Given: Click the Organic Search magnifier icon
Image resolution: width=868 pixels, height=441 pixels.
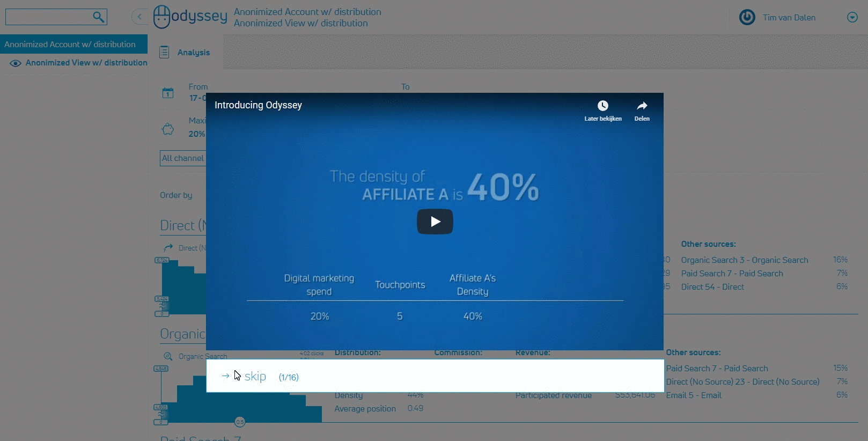Looking at the screenshot, I should (168, 356).
